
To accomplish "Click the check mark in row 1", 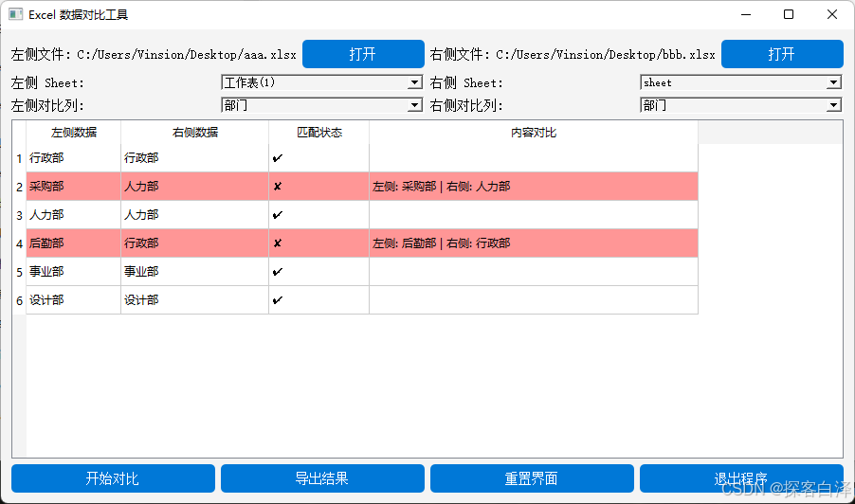I will [x=278, y=158].
